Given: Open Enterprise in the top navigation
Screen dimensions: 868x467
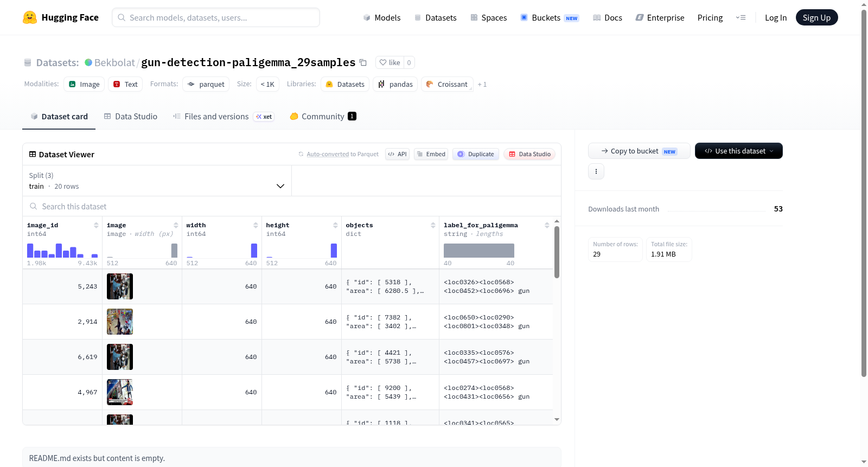Looking at the screenshot, I should coord(660,18).
